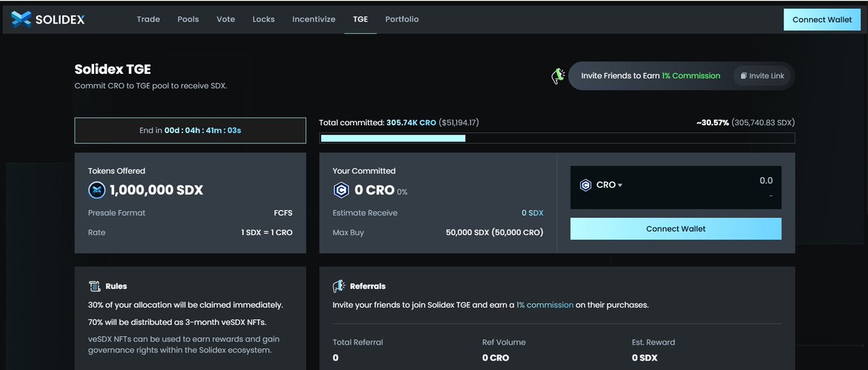The width and height of the screenshot is (868, 370).
Task: Click the 1 SDX = 1 CRO rate
Action: 267,232
